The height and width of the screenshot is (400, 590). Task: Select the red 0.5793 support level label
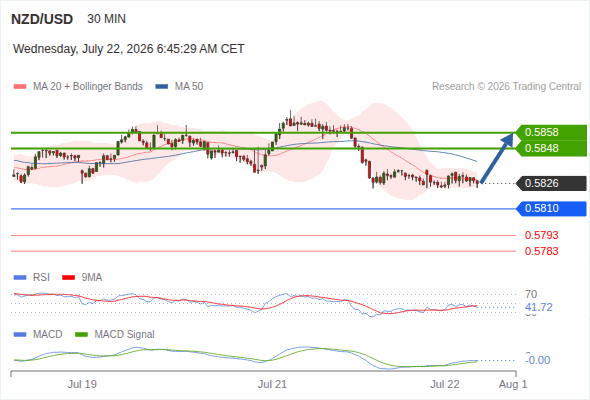541,236
